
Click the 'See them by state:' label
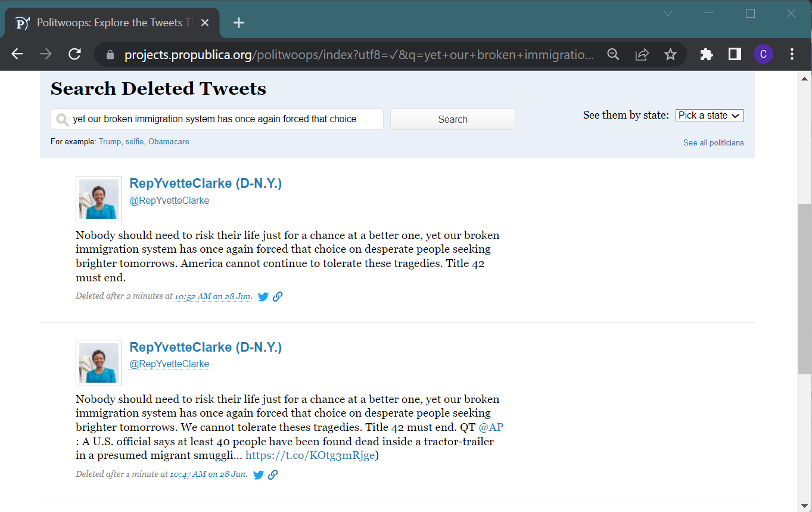626,115
